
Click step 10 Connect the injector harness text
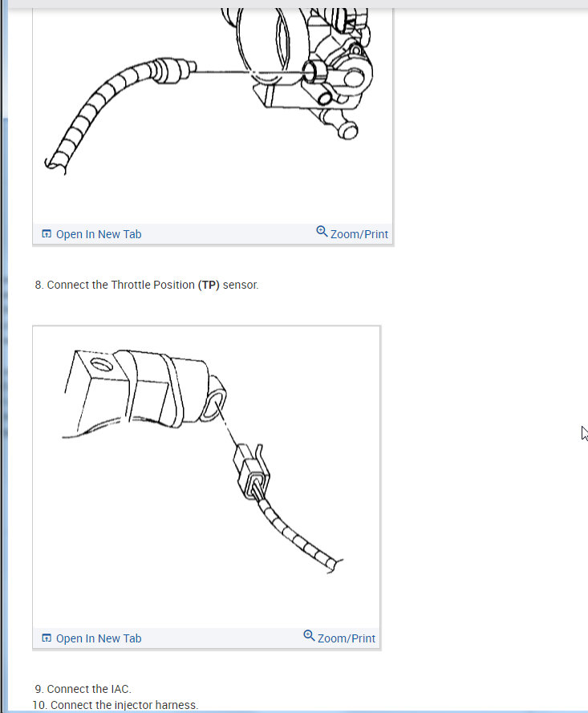(x=116, y=705)
